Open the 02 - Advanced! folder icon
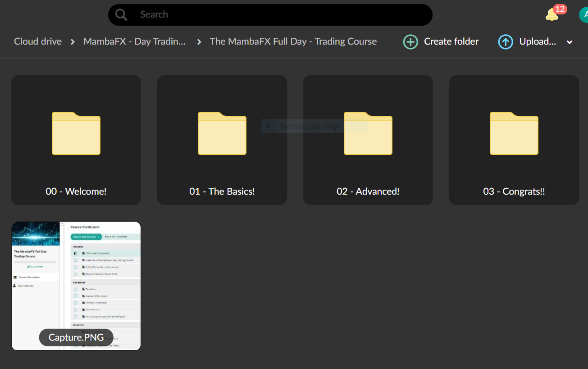The width and height of the screenshot is (588, 369). (x=368, y=133)
